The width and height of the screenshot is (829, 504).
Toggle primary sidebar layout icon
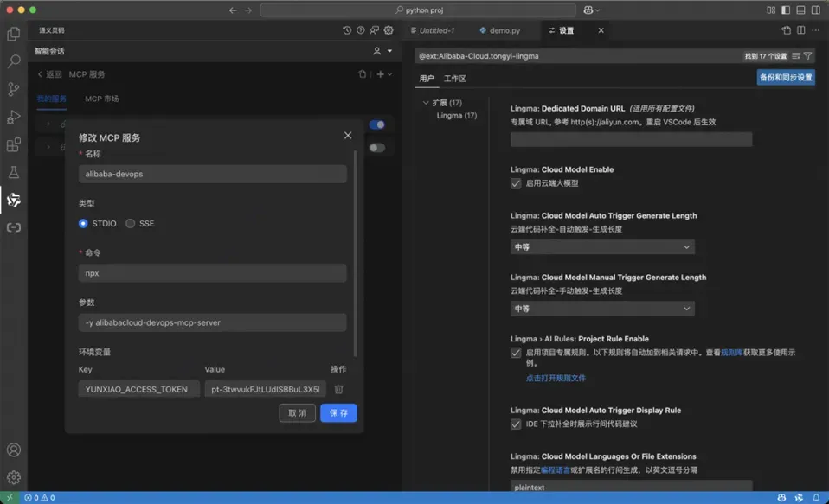tap(787, 10)
